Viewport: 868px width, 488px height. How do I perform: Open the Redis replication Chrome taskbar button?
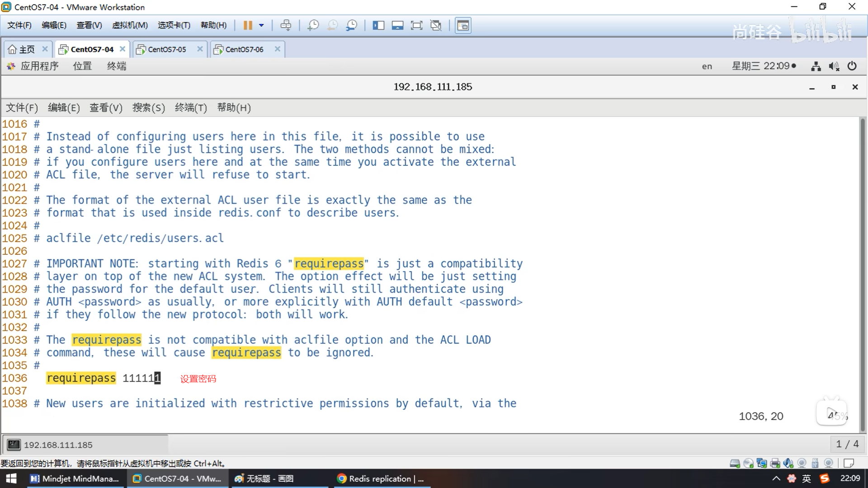pyautogui.click(x=381, y=479)
